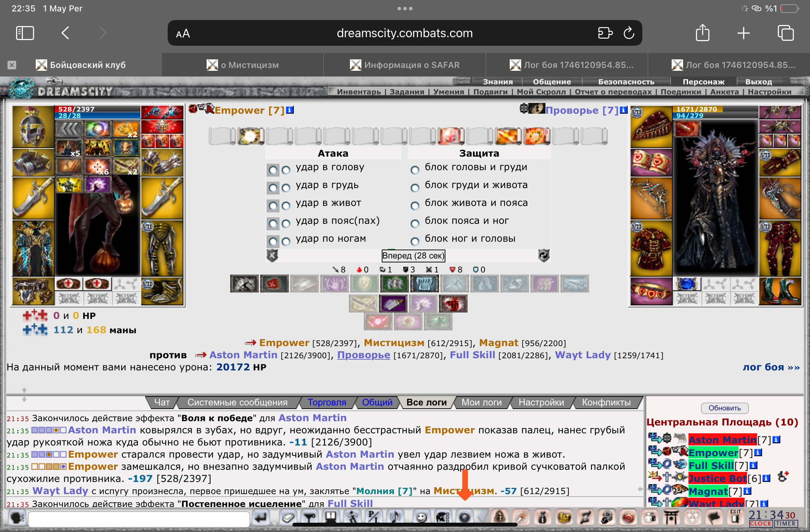Select radio nearest удар в живот label
Viewport: 810px width, 532px height.
coord(286,206)
